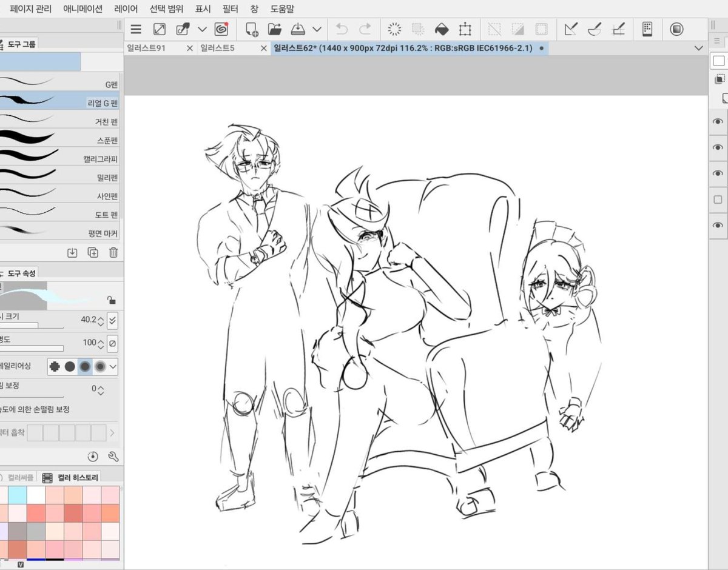Click the Invert selection icon
The height and width of the screenshot is (570, 728).
518,29
